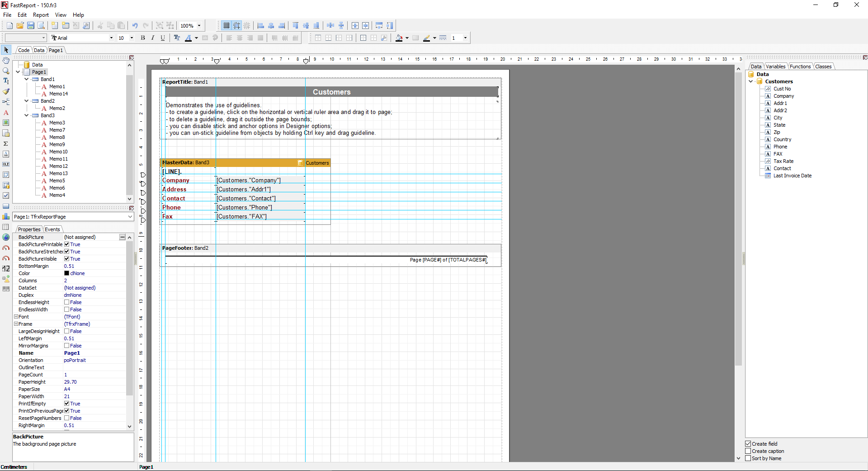
Task: Select the Last Invoice Date field
Action: [x=792, y=176]
